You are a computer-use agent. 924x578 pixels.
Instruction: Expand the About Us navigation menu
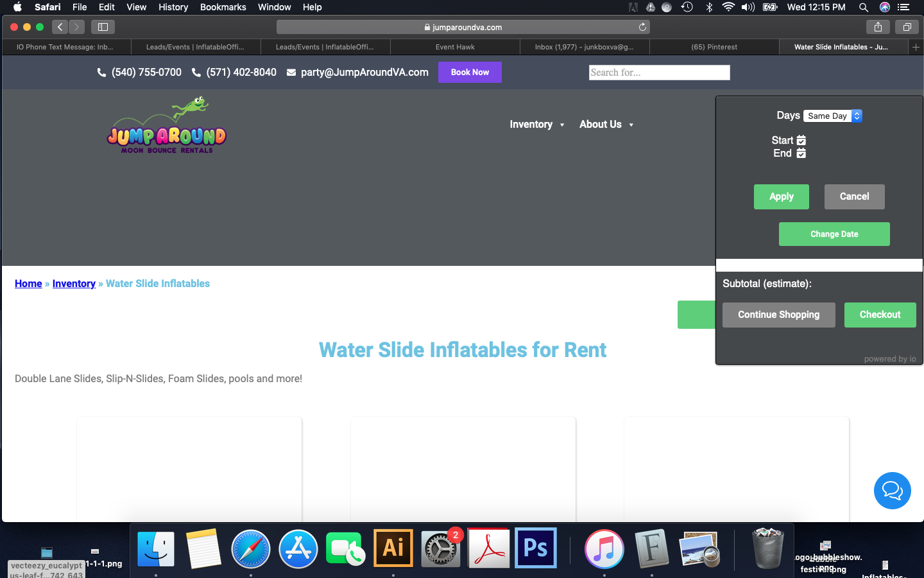[606, 125]
